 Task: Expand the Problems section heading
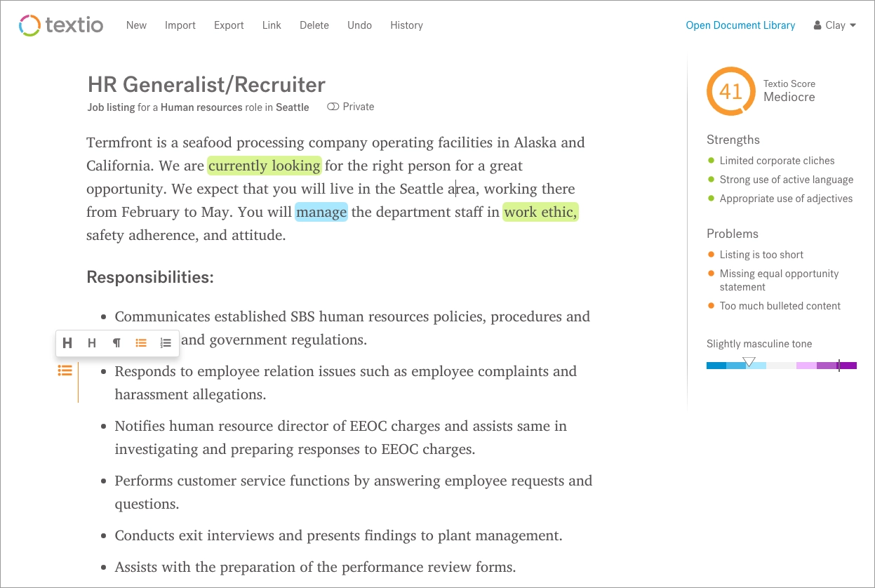[733, 234]
